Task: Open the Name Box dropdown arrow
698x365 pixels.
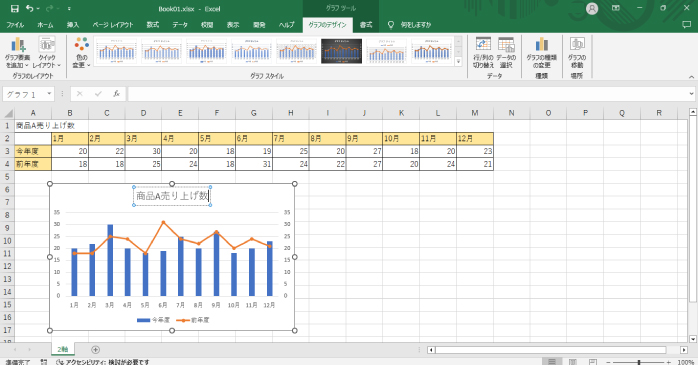Action: coord(49,94)
